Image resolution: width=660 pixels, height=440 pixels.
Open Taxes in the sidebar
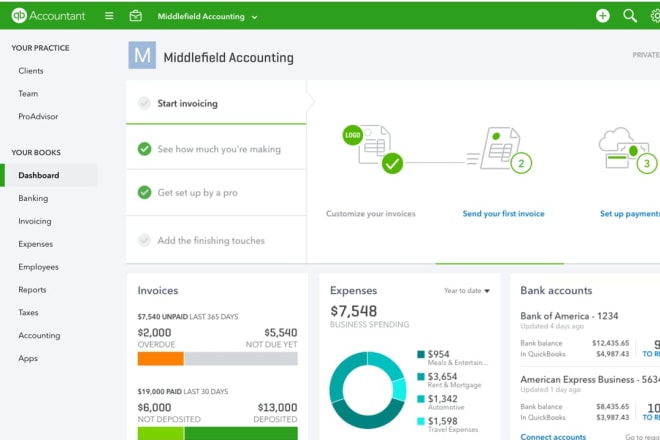click(28, 312)
